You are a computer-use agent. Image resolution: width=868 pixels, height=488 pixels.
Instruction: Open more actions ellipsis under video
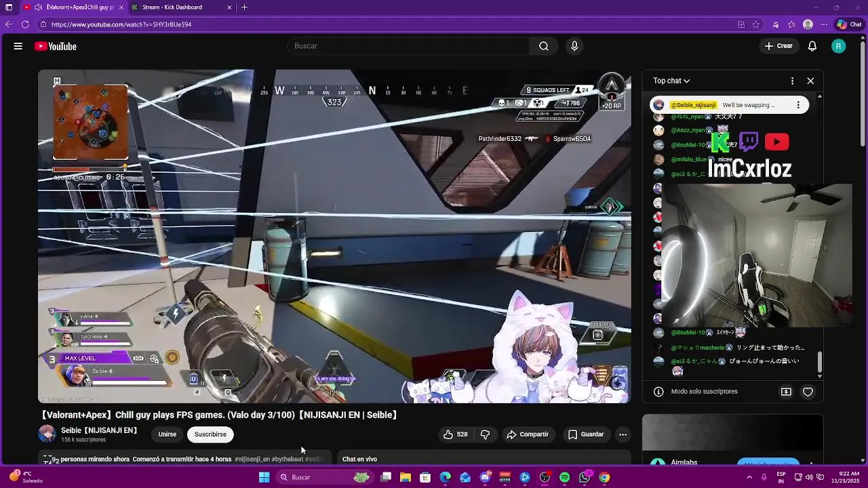(623, 434)
